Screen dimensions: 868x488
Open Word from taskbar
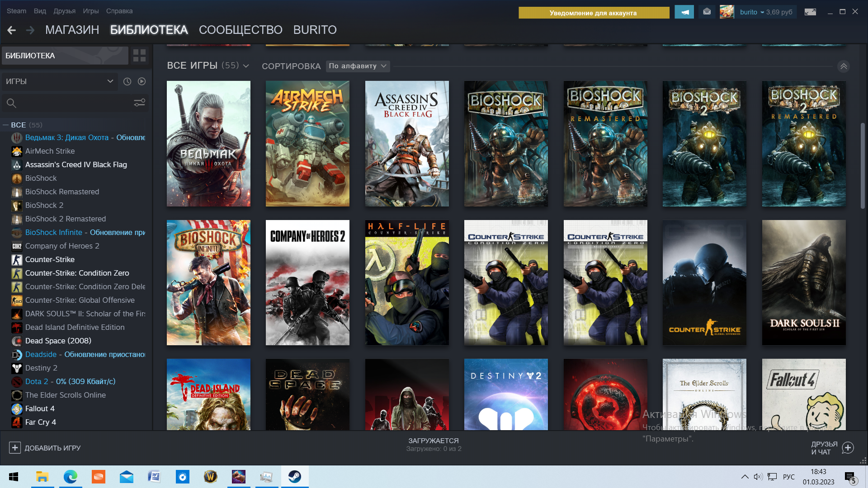pos(155,477)
